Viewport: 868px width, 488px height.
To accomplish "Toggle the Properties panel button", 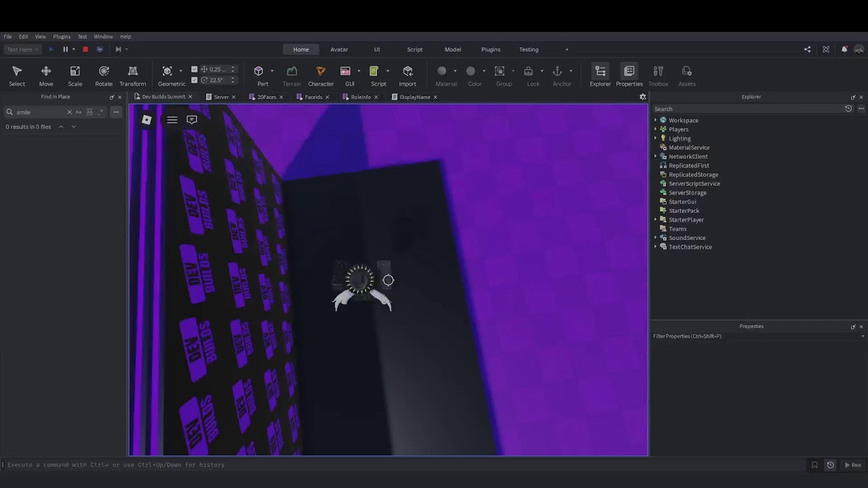I will [629, 75].
